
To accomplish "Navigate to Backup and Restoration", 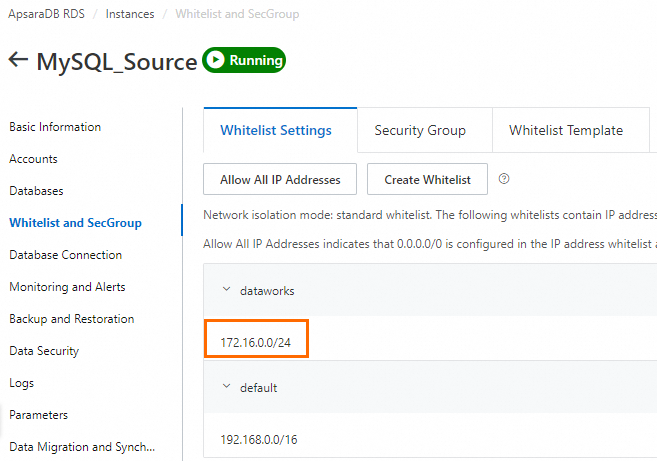I will pyautogui.click(x=71, y=319).
